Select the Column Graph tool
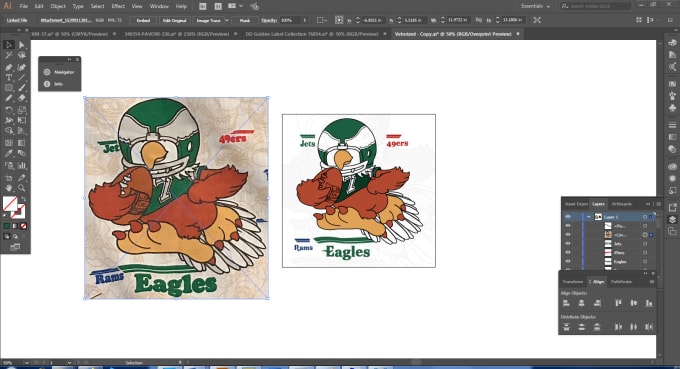 point(22,165)
